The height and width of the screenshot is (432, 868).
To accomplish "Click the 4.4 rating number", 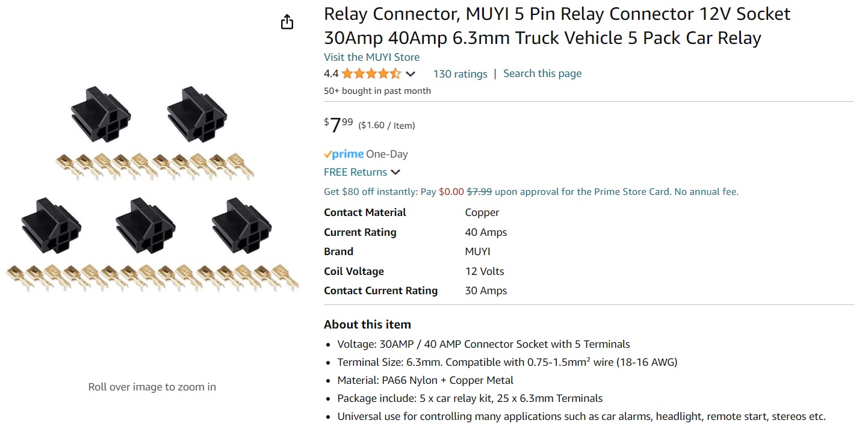I will click(331, 74).
